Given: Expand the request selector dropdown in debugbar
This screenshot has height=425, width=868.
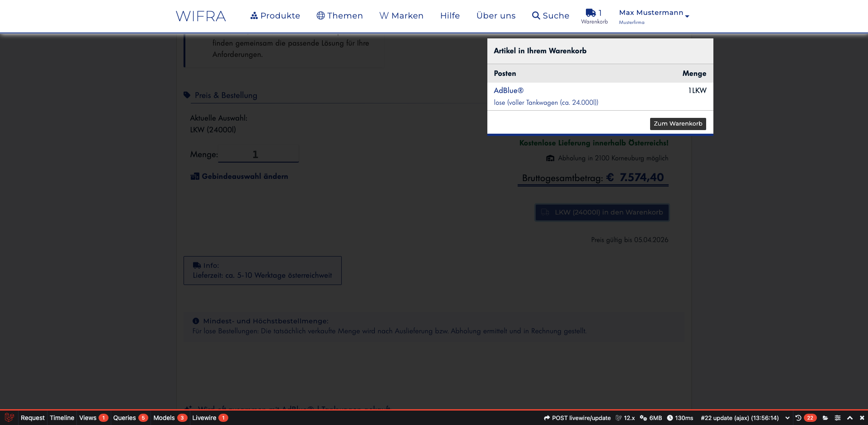Looking at the screenshot, I should pyautogui.click(x=787, y=418).
